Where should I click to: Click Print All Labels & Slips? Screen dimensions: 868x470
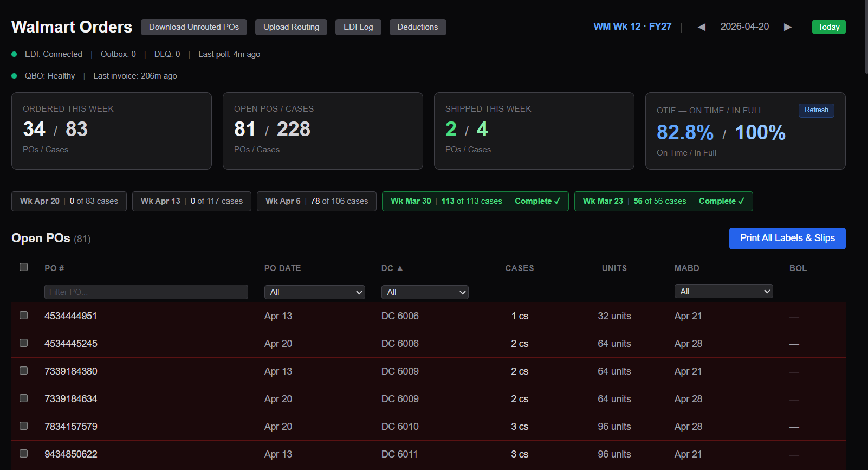point(787,239)
